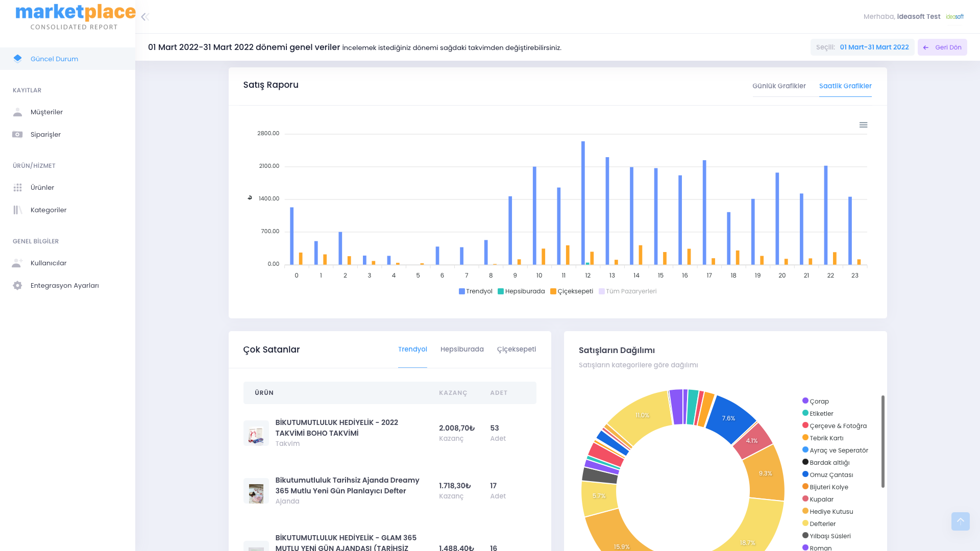Screen dimensions: 980x551
Task: Toggle Ayraç ve Seperatör legend entry
Action: (x=835, y=450)
